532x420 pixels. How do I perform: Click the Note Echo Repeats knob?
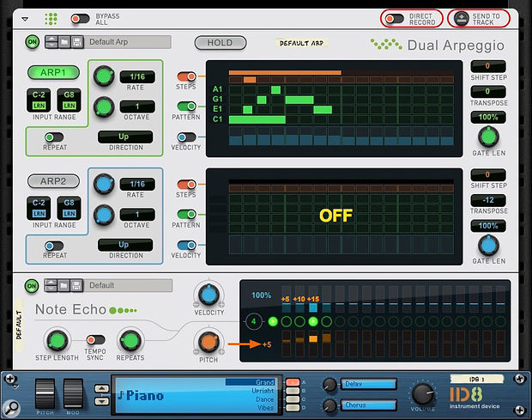click(130, 340)
